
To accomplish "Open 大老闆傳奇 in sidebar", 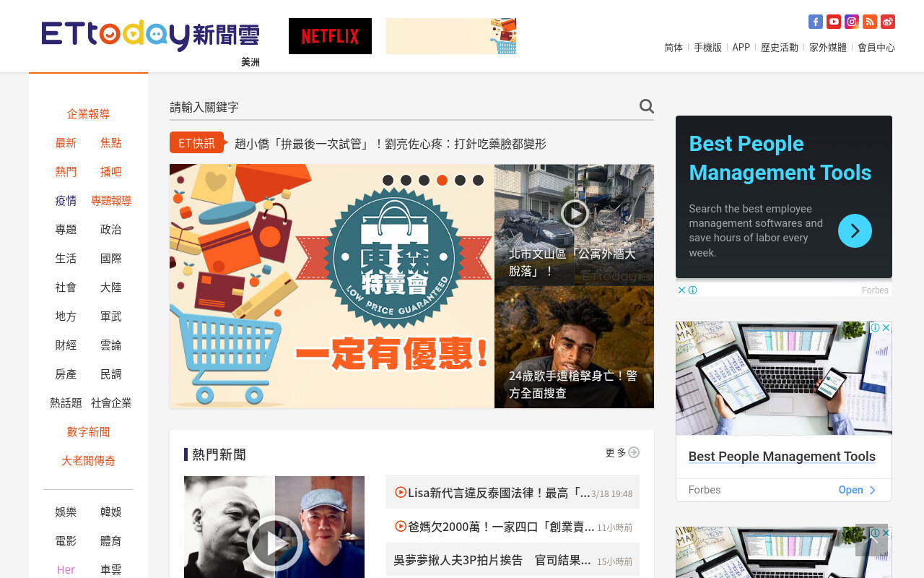I will point(88,461).
